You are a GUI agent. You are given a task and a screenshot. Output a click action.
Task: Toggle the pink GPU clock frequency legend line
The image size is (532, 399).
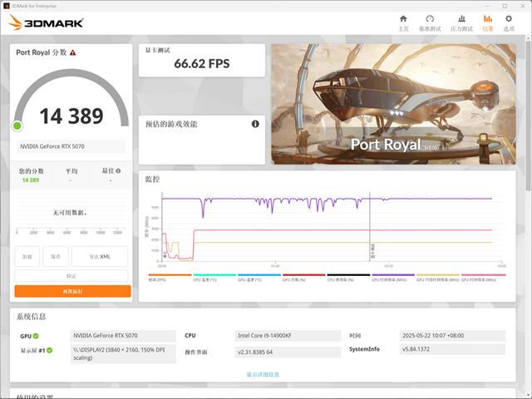click(x=483, y=275)
